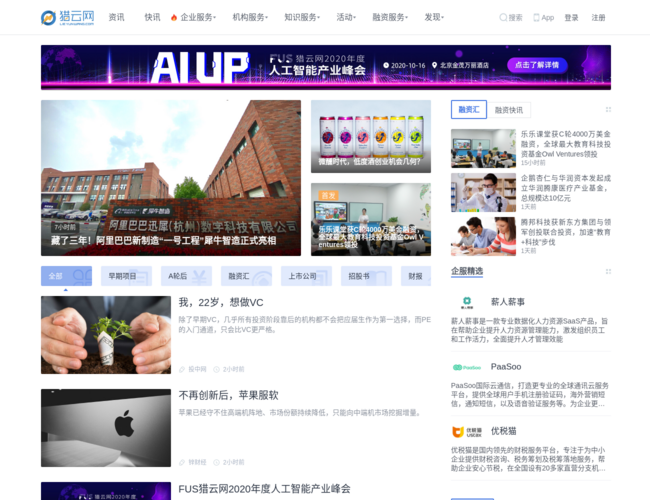
Task: Open the 首发 乐乐课堂 featured image
Action: tap(371, 219)
